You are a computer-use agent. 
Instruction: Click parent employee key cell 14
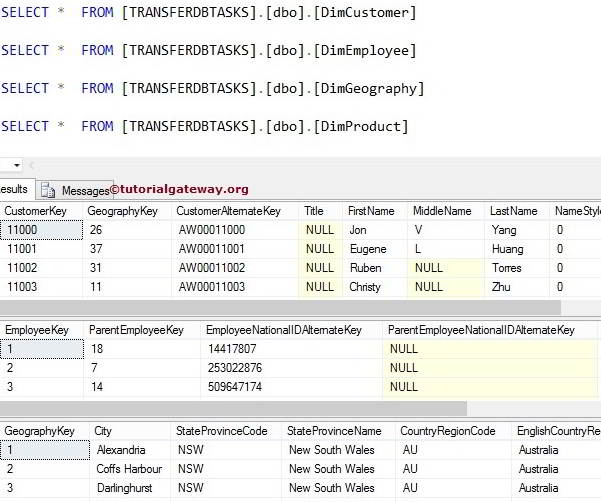142,387
